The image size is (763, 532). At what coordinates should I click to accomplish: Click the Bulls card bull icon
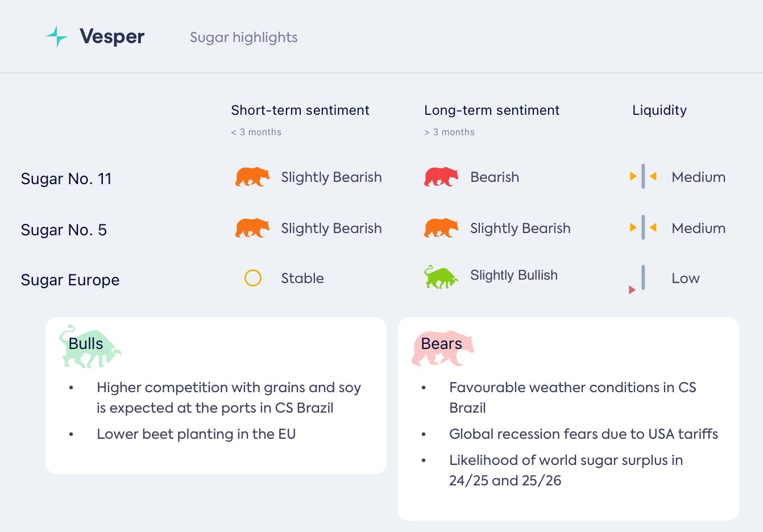90,346
